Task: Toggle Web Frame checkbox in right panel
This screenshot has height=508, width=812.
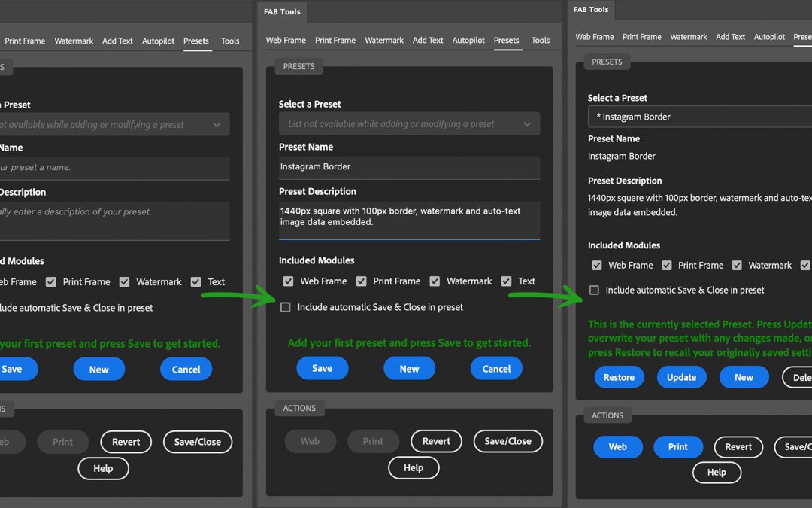Action: pyautogui.click(x=597, y=266)
